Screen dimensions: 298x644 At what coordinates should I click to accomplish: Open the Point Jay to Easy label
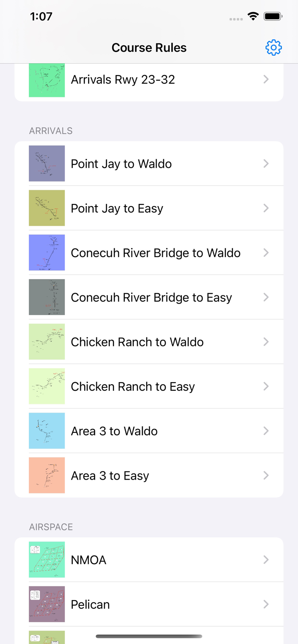(117, 208)
